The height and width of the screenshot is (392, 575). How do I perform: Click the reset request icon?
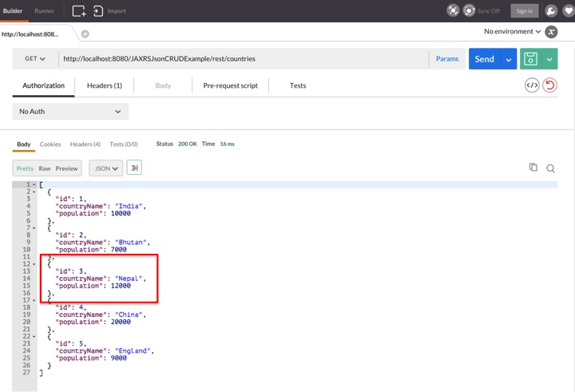point(549,85)
